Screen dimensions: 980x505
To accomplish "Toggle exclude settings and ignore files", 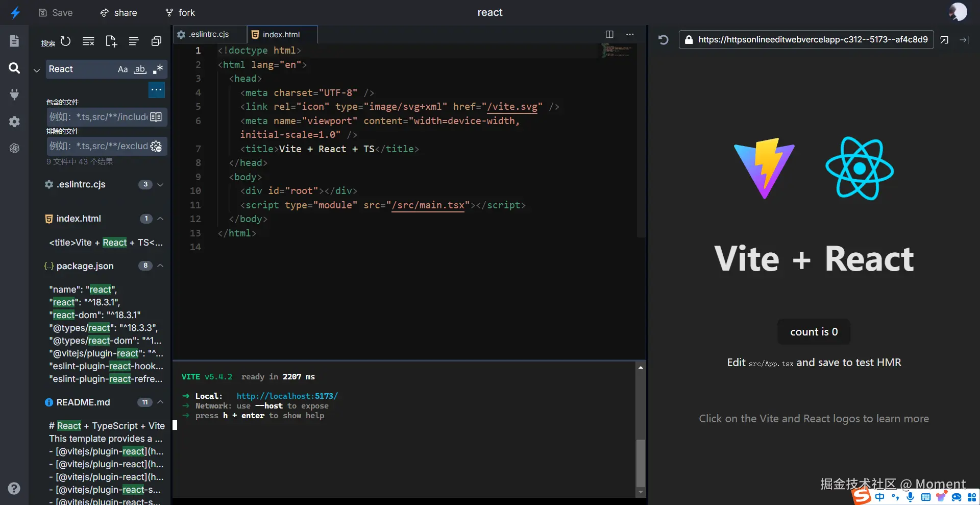I will (156, 146).
